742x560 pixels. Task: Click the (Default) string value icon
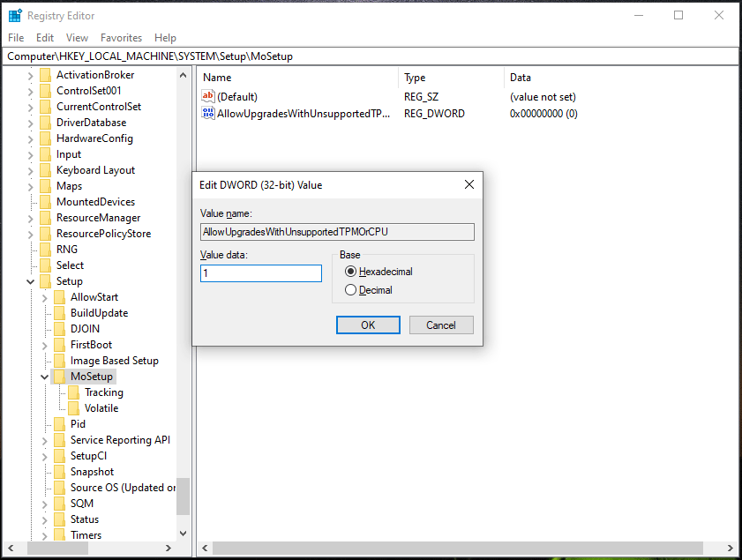click(208, 96)
